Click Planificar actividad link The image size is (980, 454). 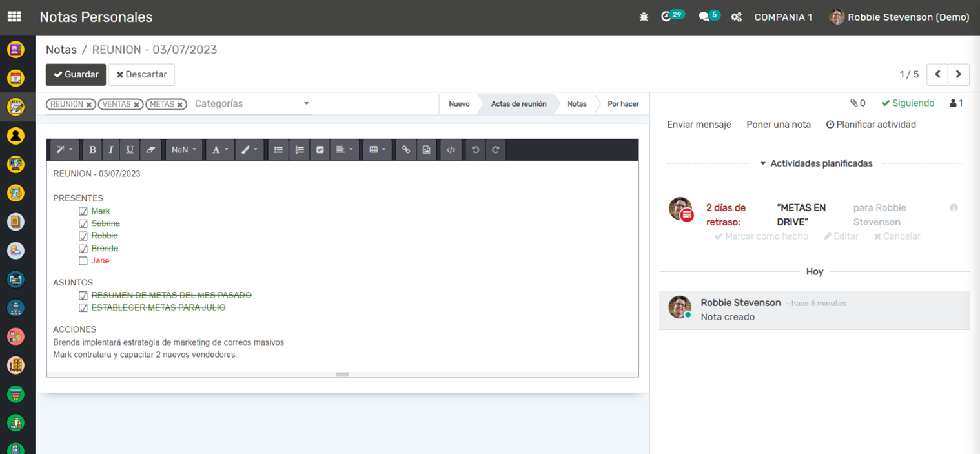pos(871,125)
